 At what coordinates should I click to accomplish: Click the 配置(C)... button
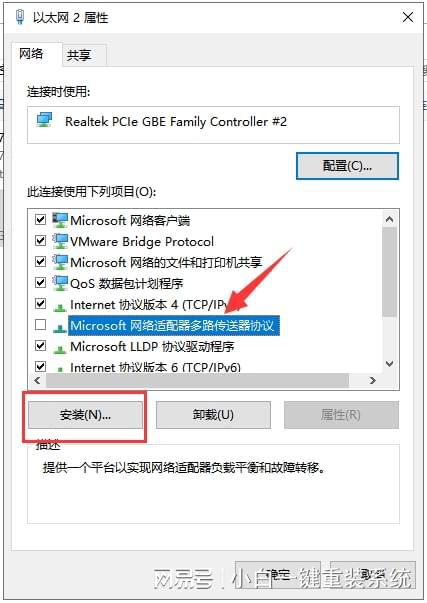coord(347,166)
